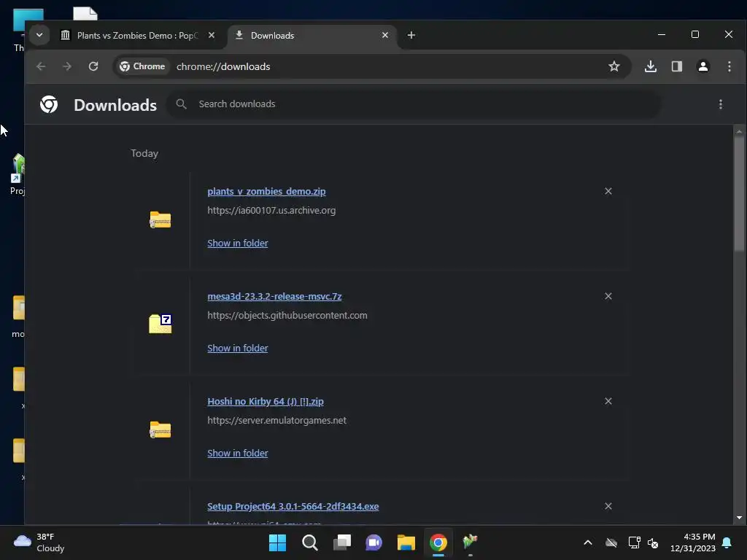The image size is (747, 560).
Task: Click the plants_v_zombies_demo zip file icon
Action: pyautogui.click(x=160, y=220)
